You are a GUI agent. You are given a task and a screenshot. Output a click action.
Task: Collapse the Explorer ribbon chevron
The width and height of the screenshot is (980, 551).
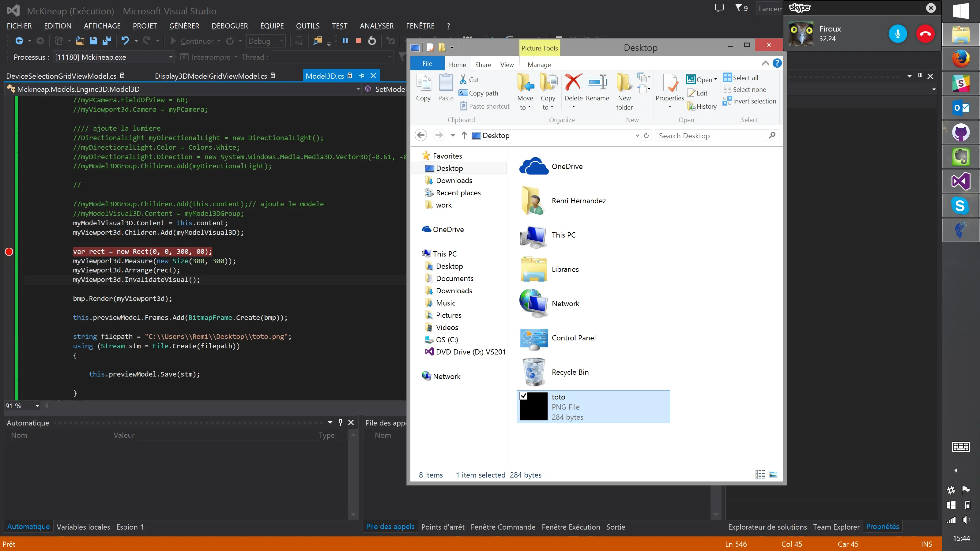(765, 63)
